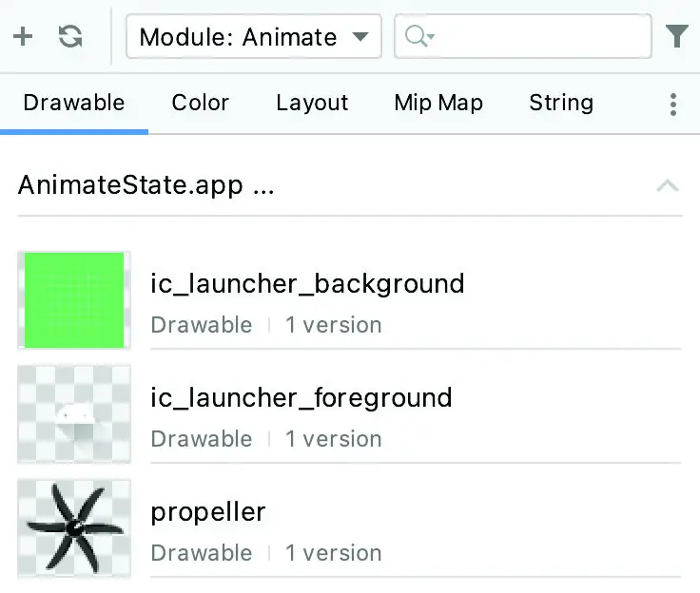Select the propeller image thumbnail
This screenshot has width=700, height=593.
[74, 528]
